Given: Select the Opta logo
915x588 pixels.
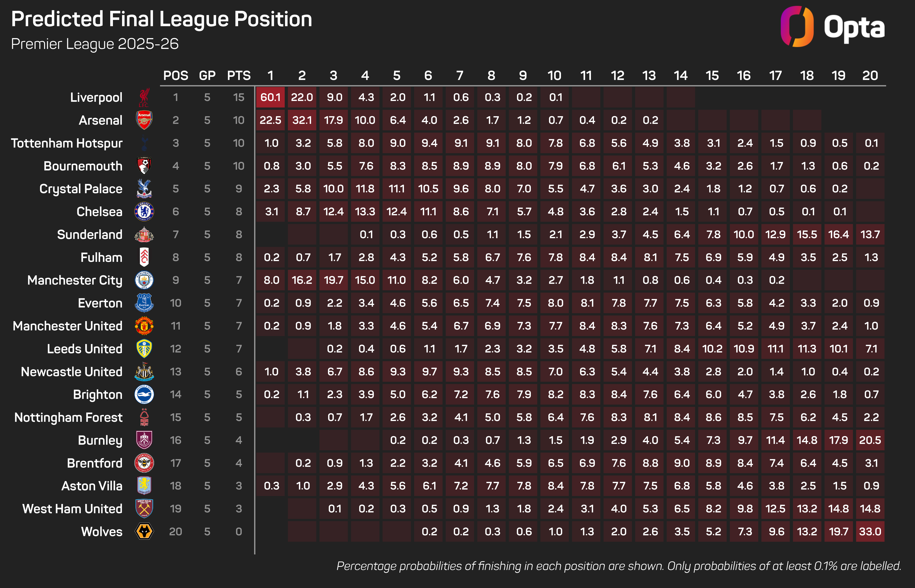Looking at the screenshot, I should click(x=832, y=27).
